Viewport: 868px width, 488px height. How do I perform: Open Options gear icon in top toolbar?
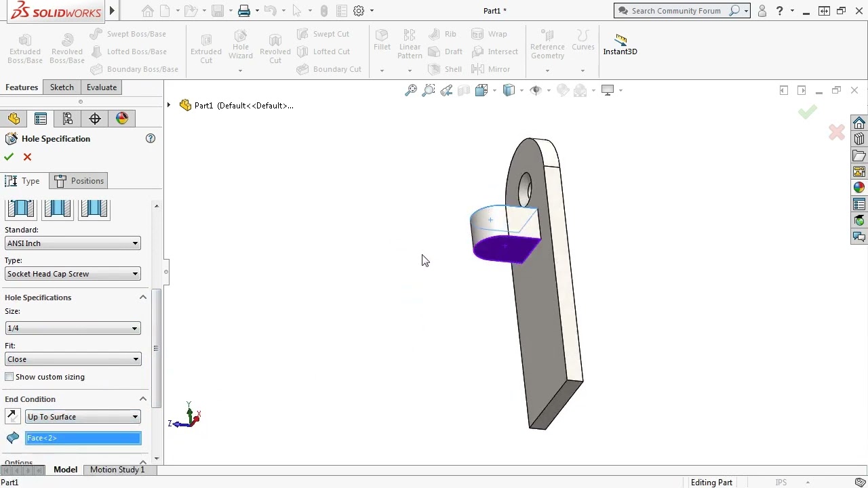(x=359, y=11)
